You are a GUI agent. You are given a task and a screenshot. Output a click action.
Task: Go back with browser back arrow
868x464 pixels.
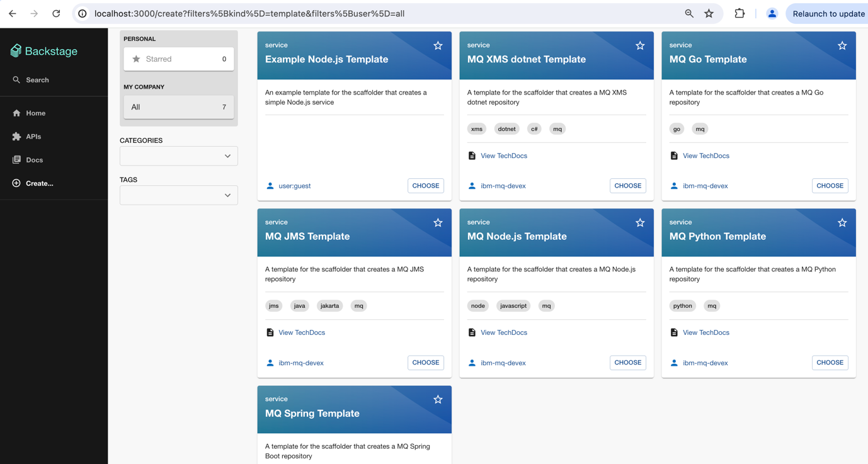(13, 13)
